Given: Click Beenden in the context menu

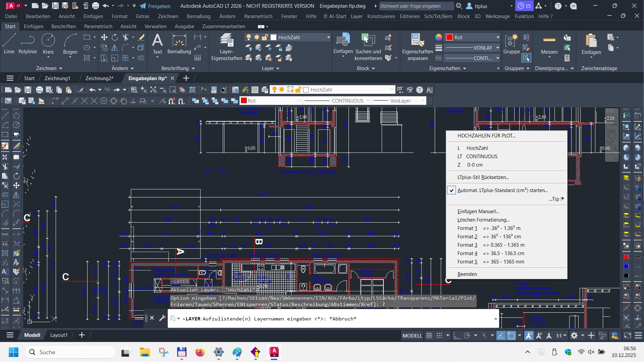Looking at the screenshot, I should [467, 274].
